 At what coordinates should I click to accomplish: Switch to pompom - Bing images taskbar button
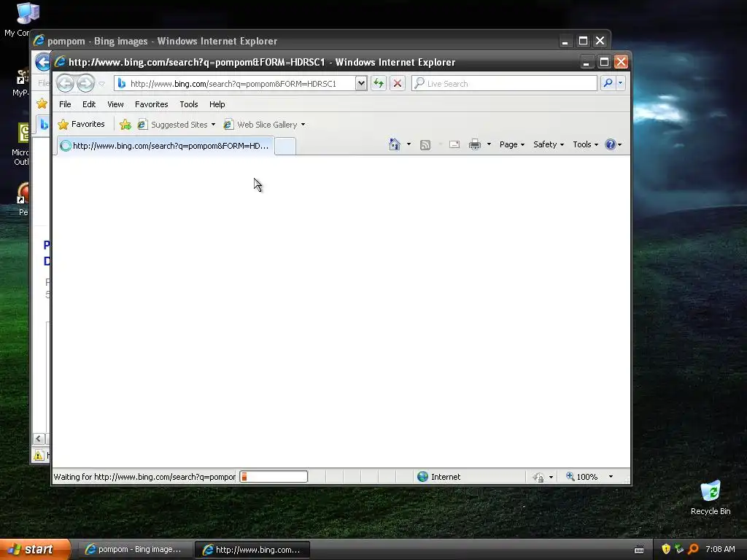tap(134, 550)
